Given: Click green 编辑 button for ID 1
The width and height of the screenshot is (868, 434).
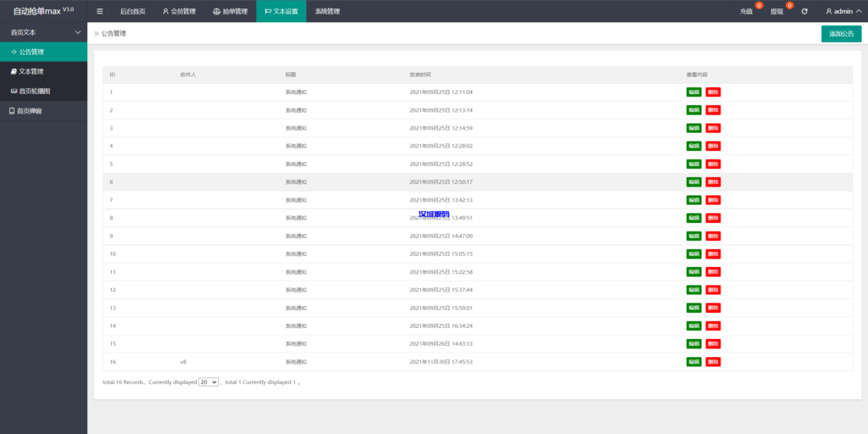Looking at the screenshot, I should click(x=694, y=92).
